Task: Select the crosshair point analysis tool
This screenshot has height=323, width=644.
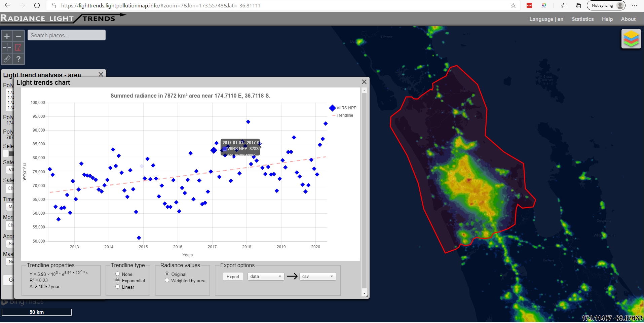Action: pos(7,47)
